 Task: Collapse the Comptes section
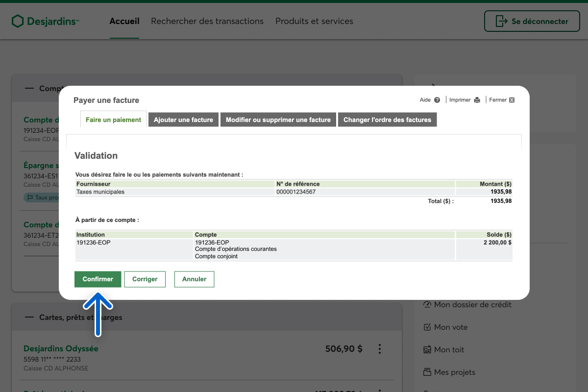point(29,88)
